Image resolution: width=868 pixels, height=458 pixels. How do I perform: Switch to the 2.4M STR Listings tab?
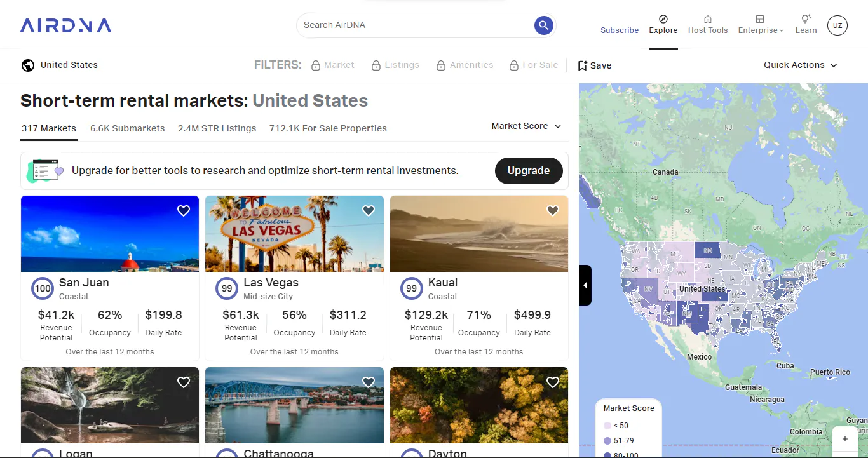[217, 128]
